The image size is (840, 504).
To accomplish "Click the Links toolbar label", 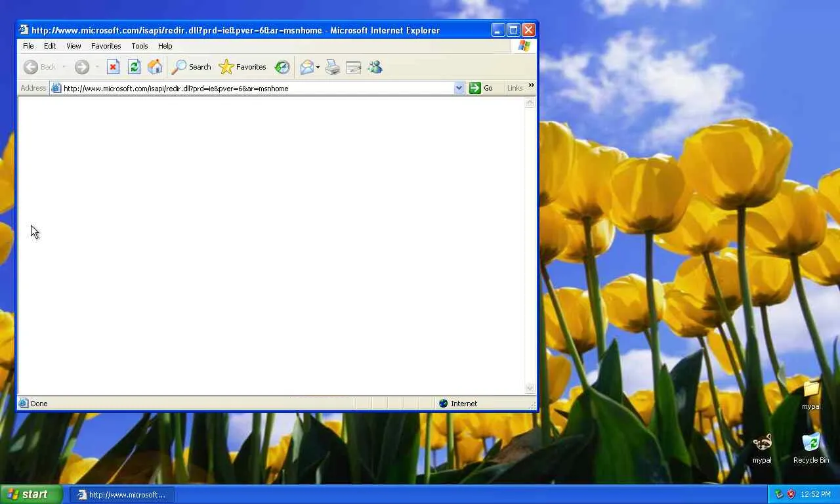I will [515, 88].
